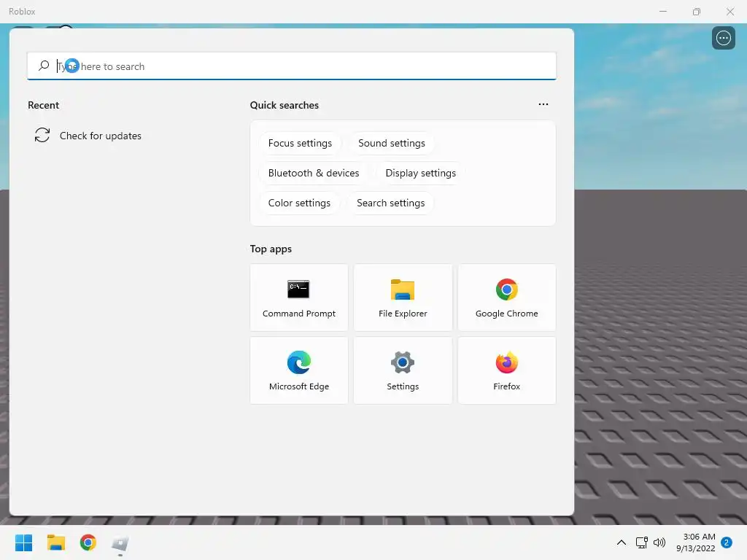Minimize the Roblox window
This screenshot has height=560, width=747.
[x=662, y=12]
